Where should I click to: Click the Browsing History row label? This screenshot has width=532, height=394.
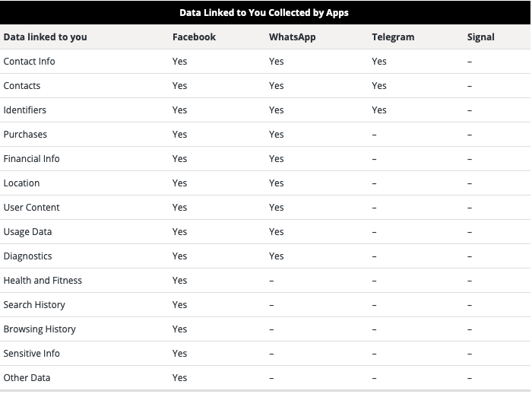pyautogui.click(x=40, y=329)
